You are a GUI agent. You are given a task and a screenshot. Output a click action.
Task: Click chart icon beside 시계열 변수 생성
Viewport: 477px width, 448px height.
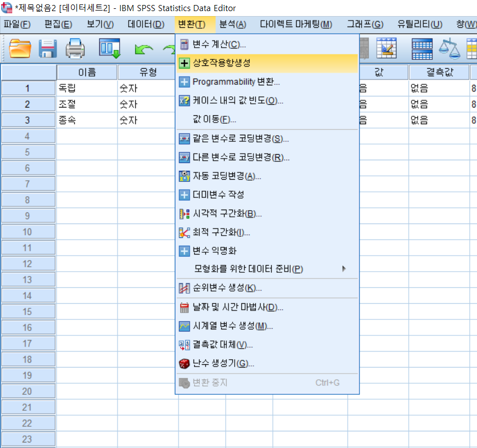tap(184, 327)
